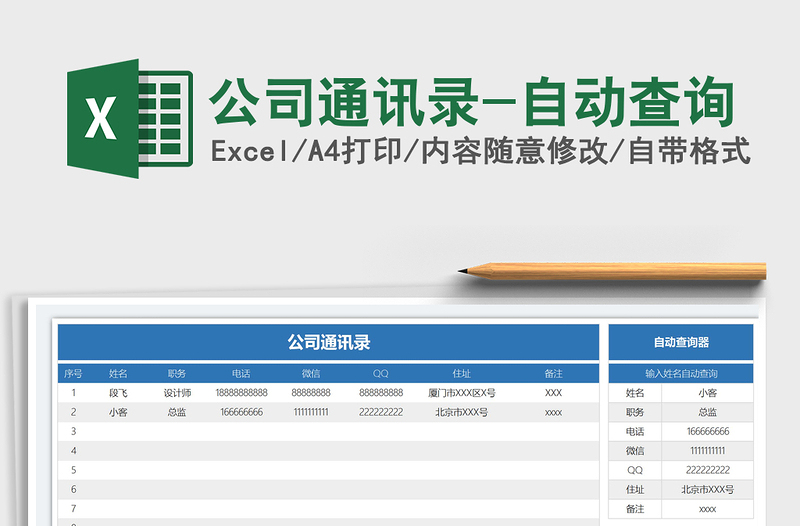This screenshot has height=526, width=800.
Task: Click the 总监 result in the auto-query panel
Action: (x=708, y=412)
